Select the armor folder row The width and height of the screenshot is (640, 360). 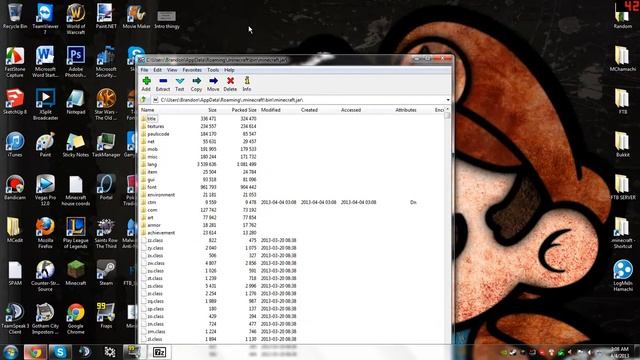[x=292, y=225]
